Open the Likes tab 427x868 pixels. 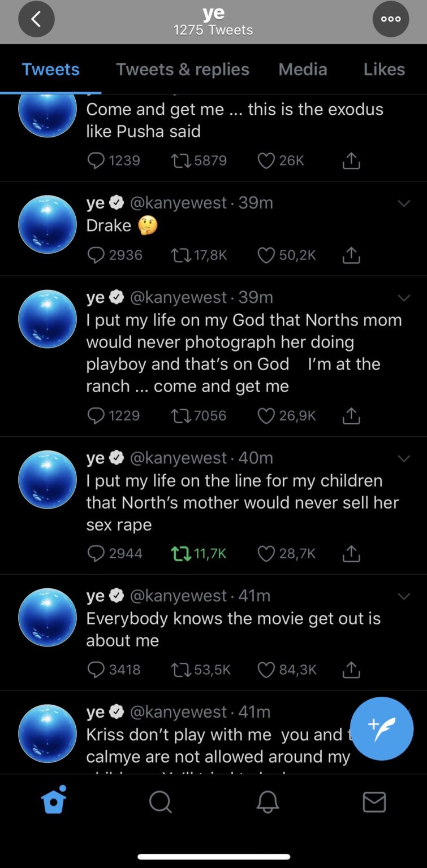(384, 69)
